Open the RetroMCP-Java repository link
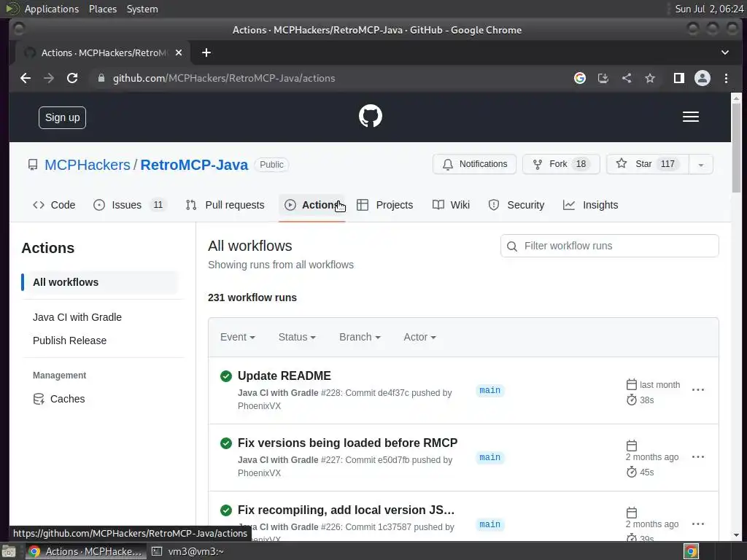 tap(194, 165)
